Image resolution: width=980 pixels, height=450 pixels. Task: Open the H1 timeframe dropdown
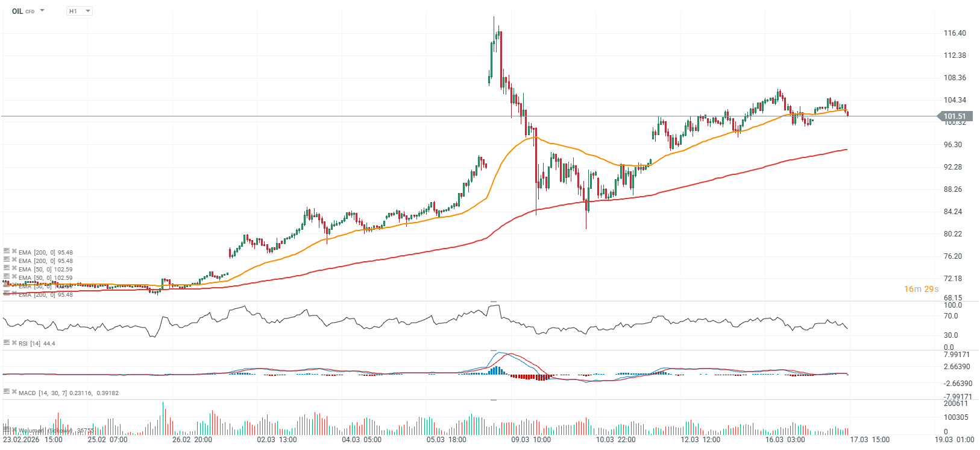80,11
